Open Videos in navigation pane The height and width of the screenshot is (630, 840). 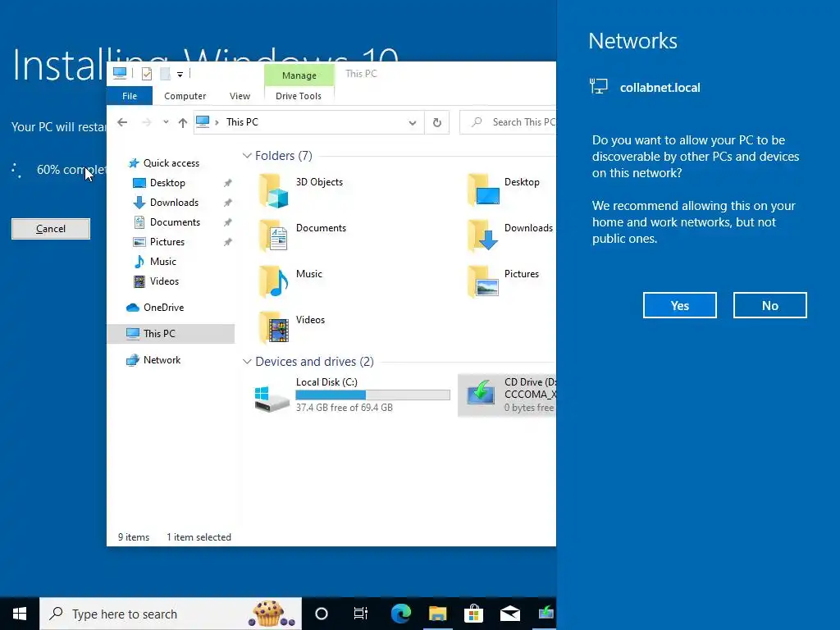pos(164,281)
